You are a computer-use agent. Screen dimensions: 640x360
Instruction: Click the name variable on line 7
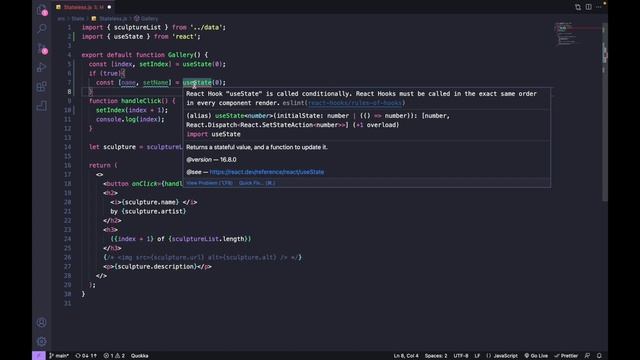(x=128, y=82)
